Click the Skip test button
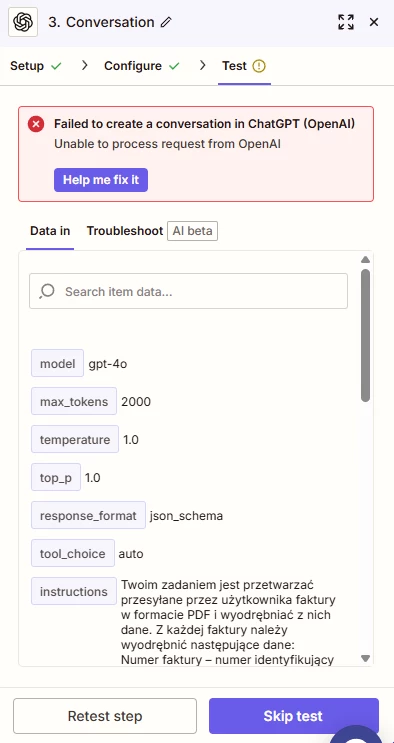Image resolution: width=394 pixels, height=743 pixels. point(293,716)
